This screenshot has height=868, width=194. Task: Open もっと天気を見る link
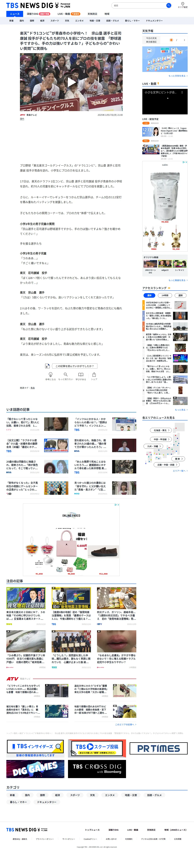(x=178, y=76)
